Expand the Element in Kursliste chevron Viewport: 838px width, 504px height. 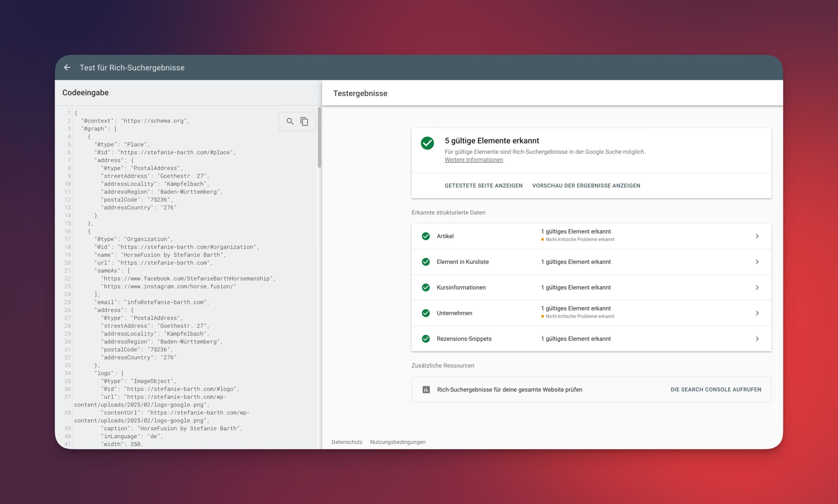(x=757, y=262)
